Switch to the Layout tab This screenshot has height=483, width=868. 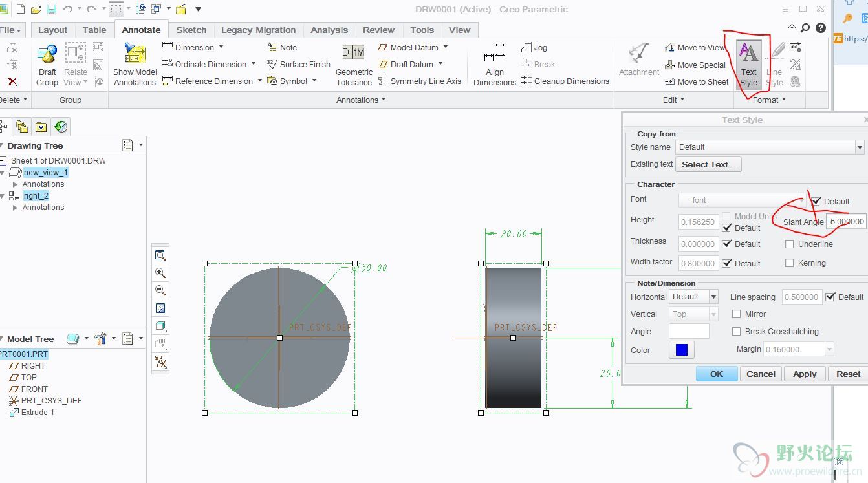(52, 30)
